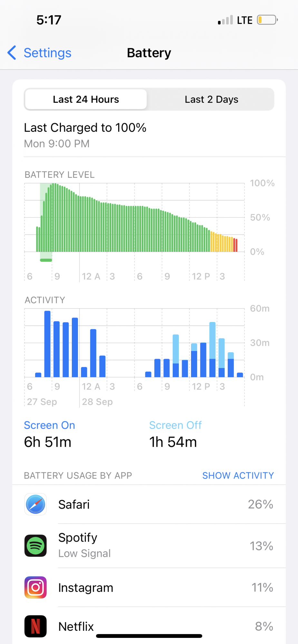The width and height of the screenshot is (298, 644).
Task: Select the green charging period marker
Action: (46, 260)
